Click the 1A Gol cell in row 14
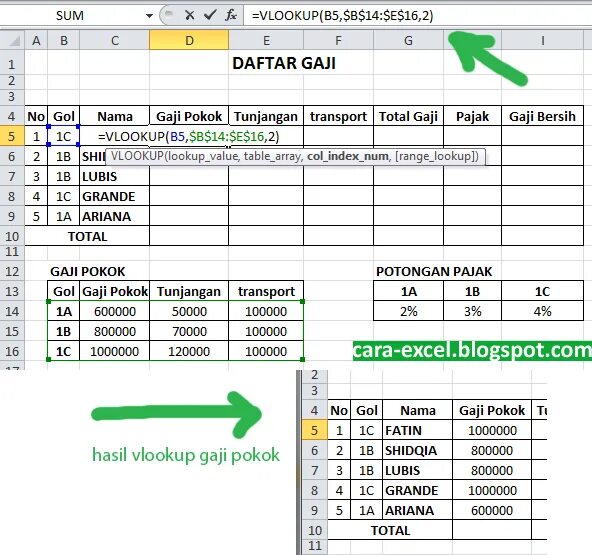This screenshot has height=555, width=592. pyautogui.click(x=63, y=311)
